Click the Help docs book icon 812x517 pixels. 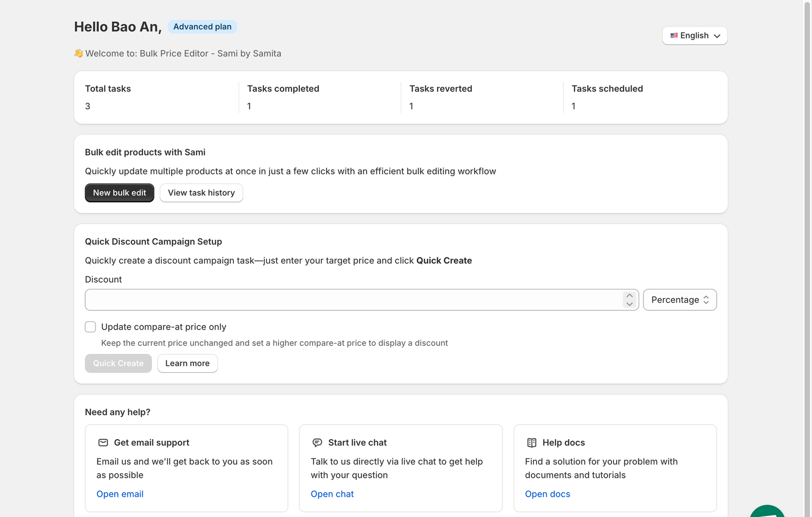(531, 442)
